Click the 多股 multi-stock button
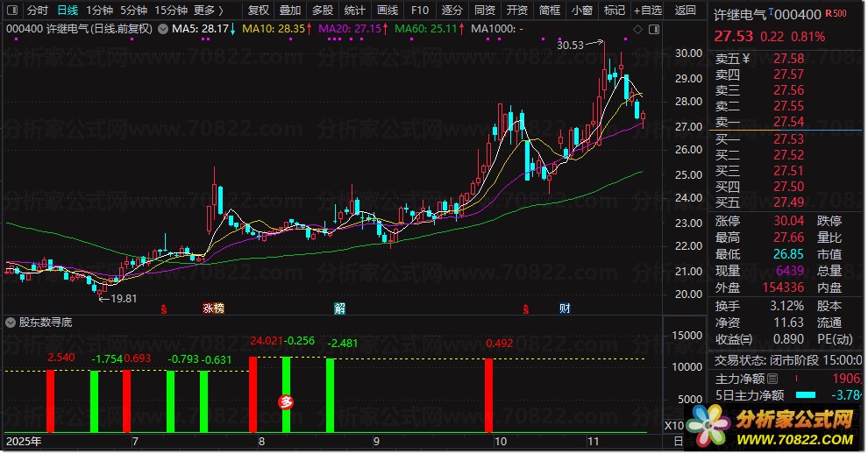Image resolution: width=868 pixels, height=454 pixels. 322,10
